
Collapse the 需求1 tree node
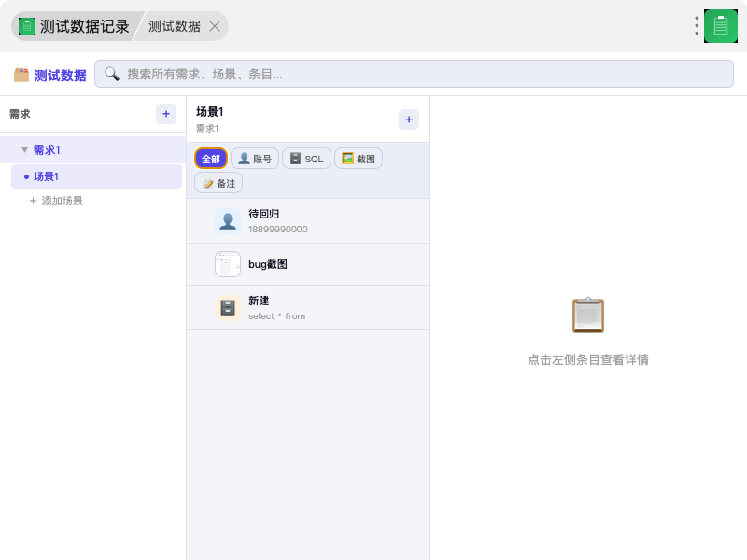coord(24,149)
